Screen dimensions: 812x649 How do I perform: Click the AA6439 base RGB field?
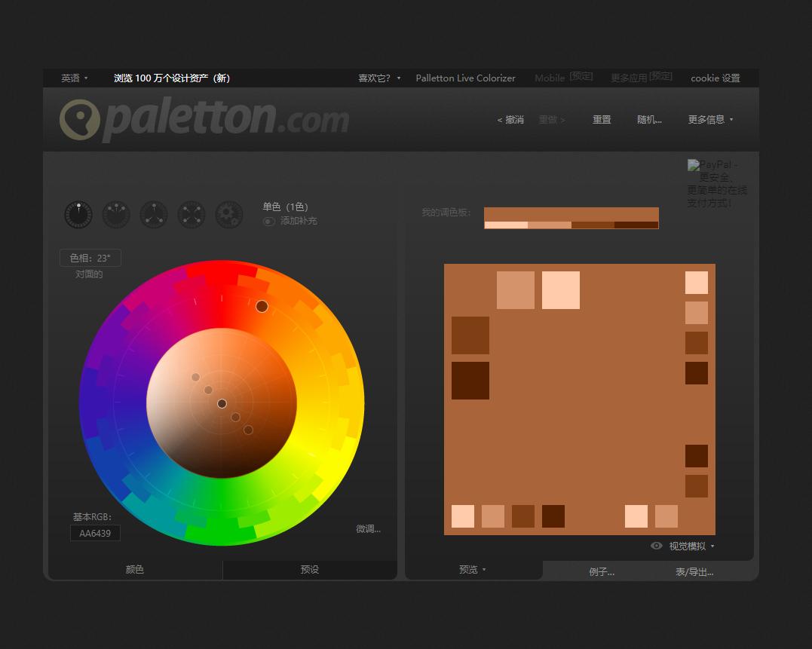click(95, 534)
